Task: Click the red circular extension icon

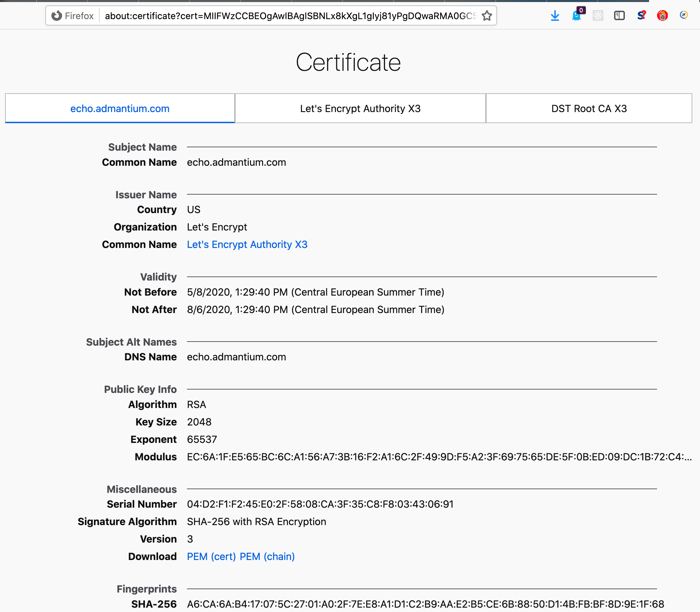Action: coord(662,16)
